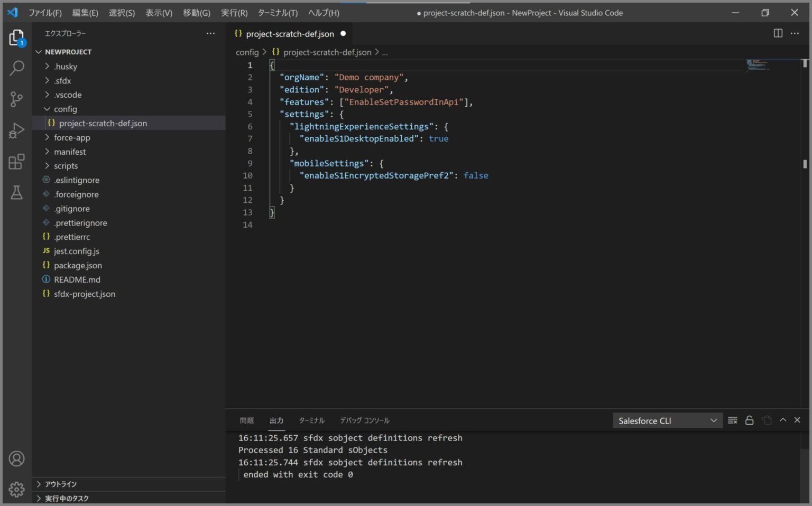This screenshot has width=812, height=506.
Task: Split the editor using the split icon
Action: [x=777, y=33]
